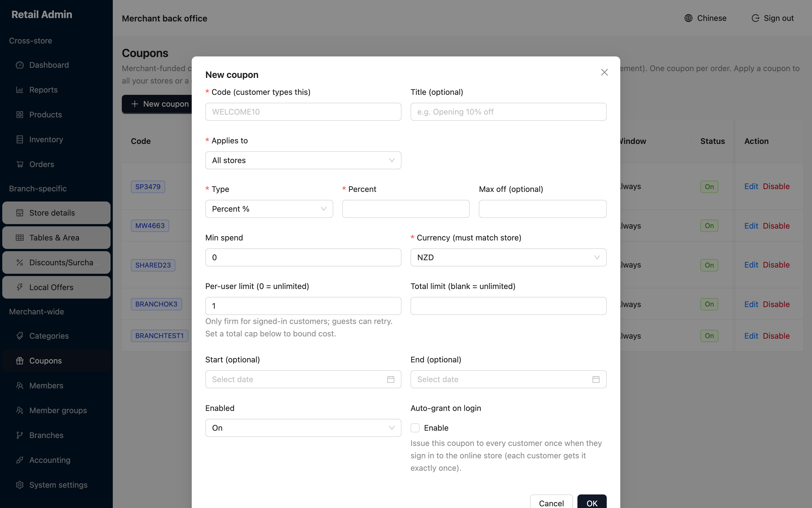The width and height of the screenshot is (812, 508).
Task: Click the Branches fork icon
Action: pos(20,435)
